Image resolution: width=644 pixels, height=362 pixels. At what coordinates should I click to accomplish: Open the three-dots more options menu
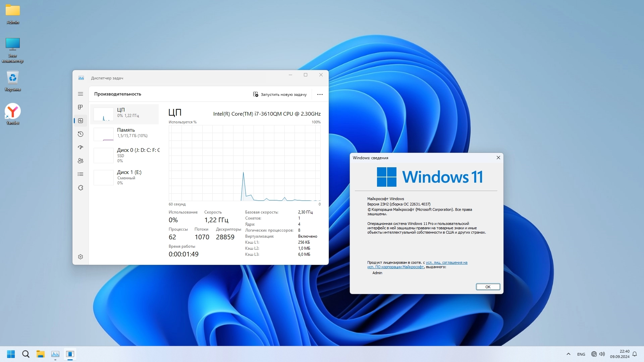tap(320, 95)
